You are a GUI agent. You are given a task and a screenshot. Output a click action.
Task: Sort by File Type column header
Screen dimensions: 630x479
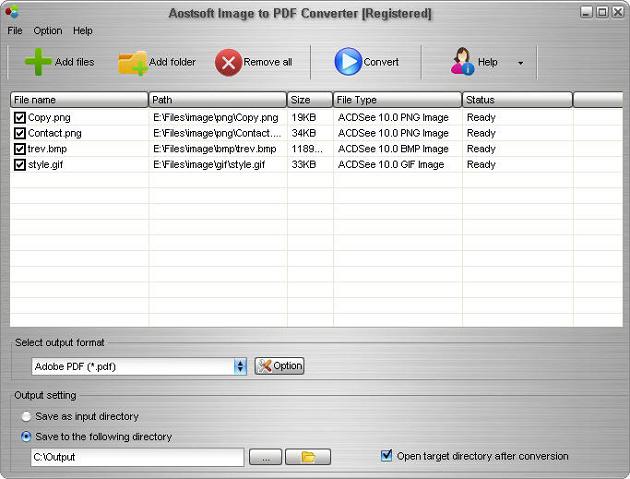click(x=397, y=100)
